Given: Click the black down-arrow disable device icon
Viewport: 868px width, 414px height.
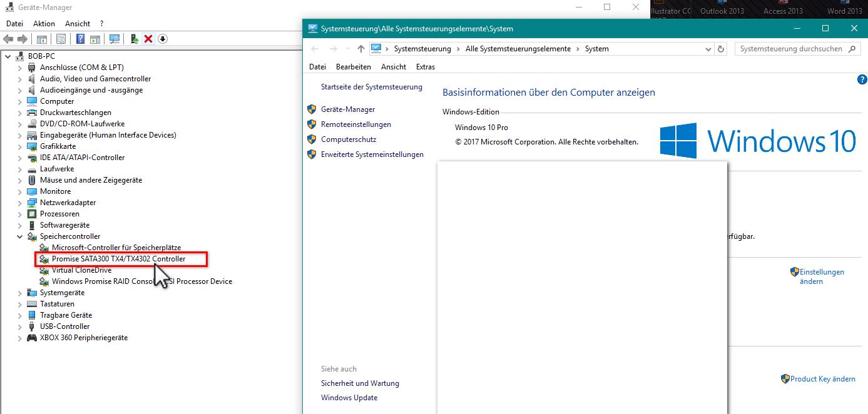Looking at the screenshot, I should (163, 39).
